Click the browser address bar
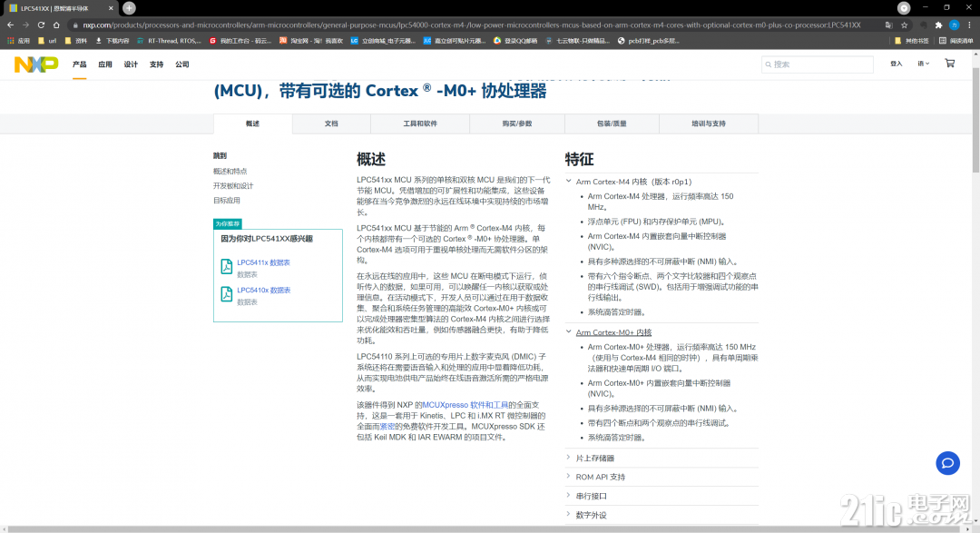 tap(472, 25)
